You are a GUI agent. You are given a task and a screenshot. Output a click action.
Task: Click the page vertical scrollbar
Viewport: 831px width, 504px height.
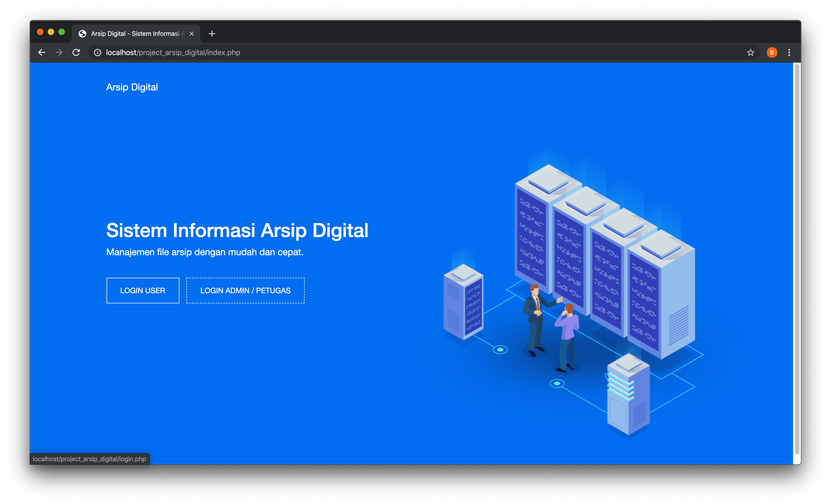pos(797,259)
